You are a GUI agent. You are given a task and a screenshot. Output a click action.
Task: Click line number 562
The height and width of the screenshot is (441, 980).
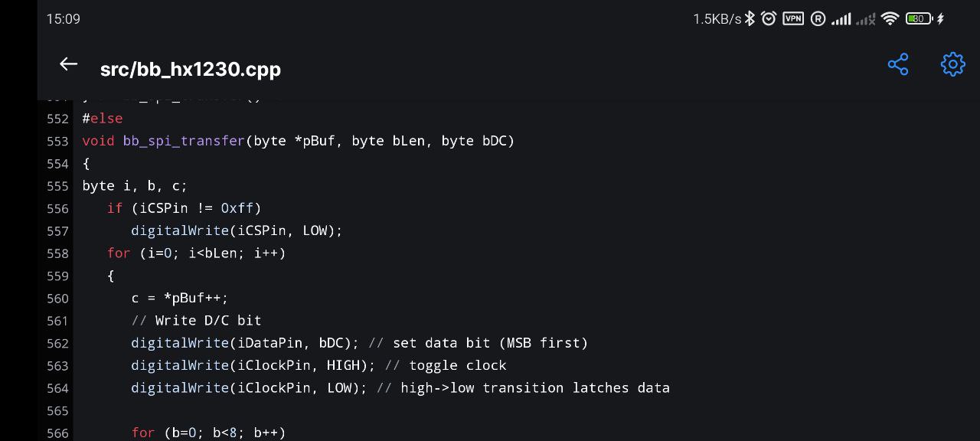[57, 343]
